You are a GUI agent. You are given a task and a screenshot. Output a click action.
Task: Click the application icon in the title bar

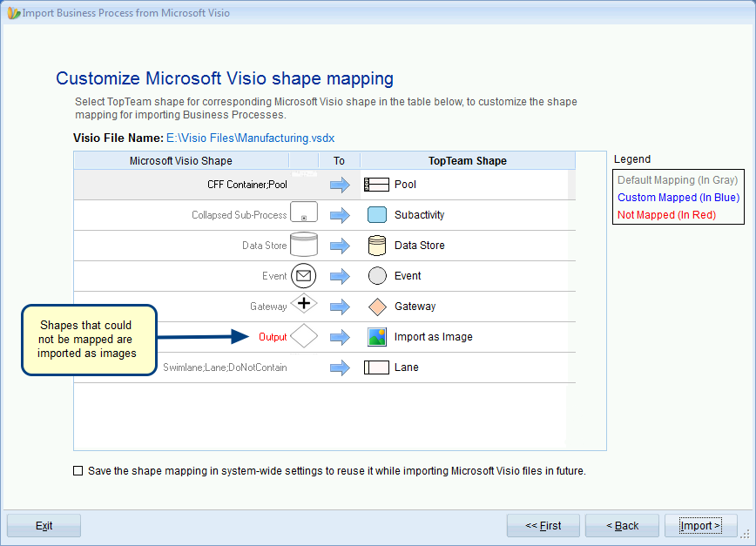point(14,12)
